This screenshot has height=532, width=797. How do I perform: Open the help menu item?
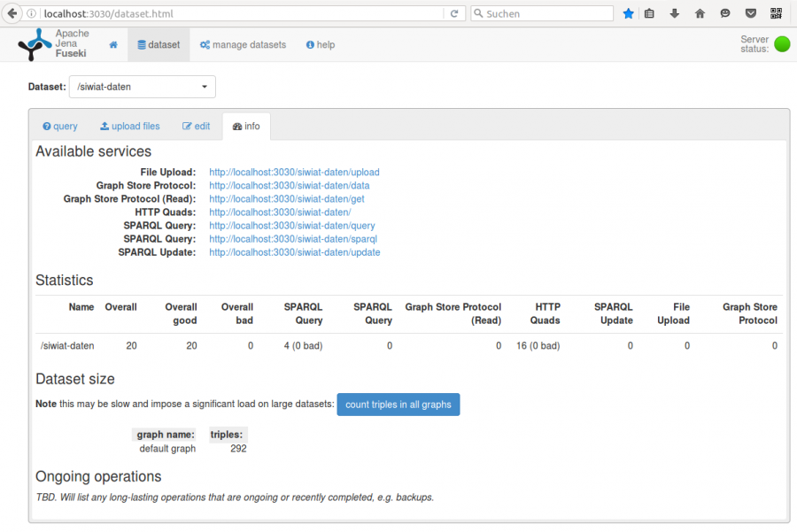pos(321,45)
